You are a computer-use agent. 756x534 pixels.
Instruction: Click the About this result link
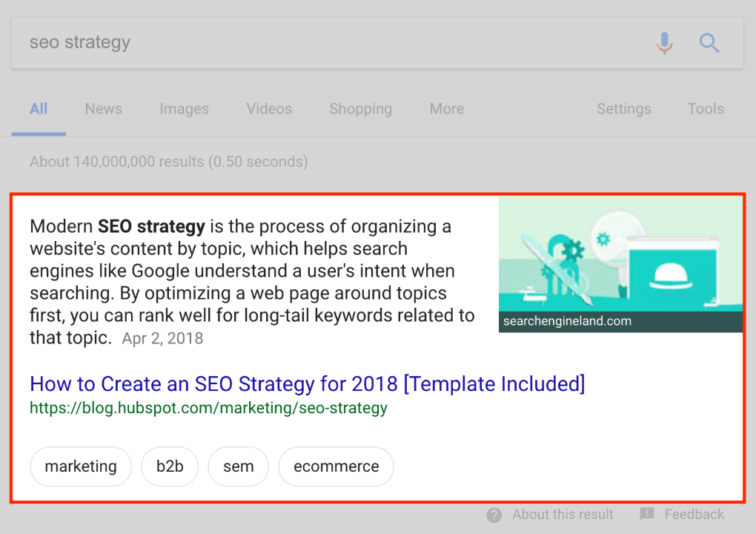coord(563,515)
